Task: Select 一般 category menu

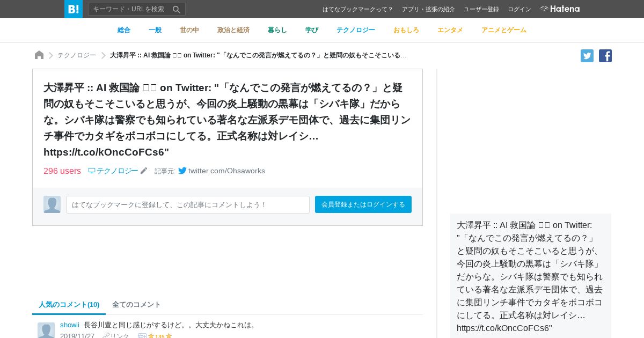Action: coord(155,30)
